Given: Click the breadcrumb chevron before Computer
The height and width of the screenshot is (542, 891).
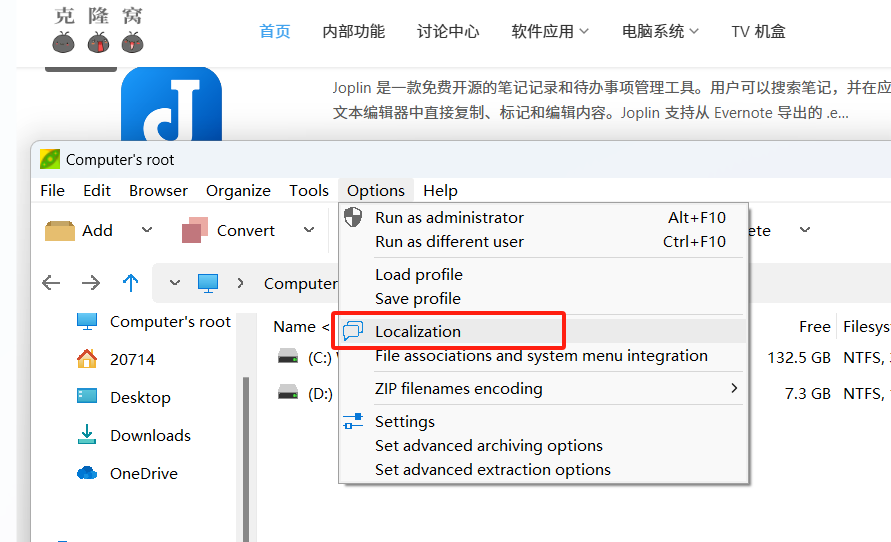Looking at the screenshot, I should pos(240,282).
